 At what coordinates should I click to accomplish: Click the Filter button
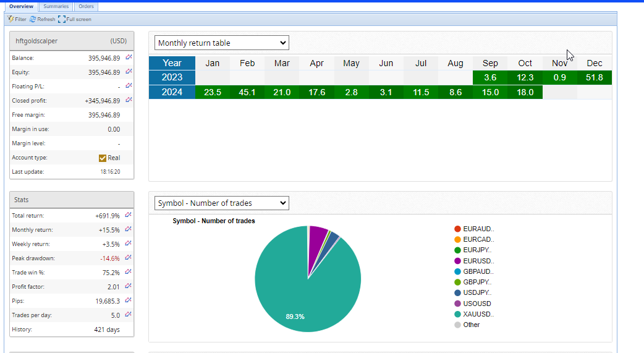click(x=17, y=19)
